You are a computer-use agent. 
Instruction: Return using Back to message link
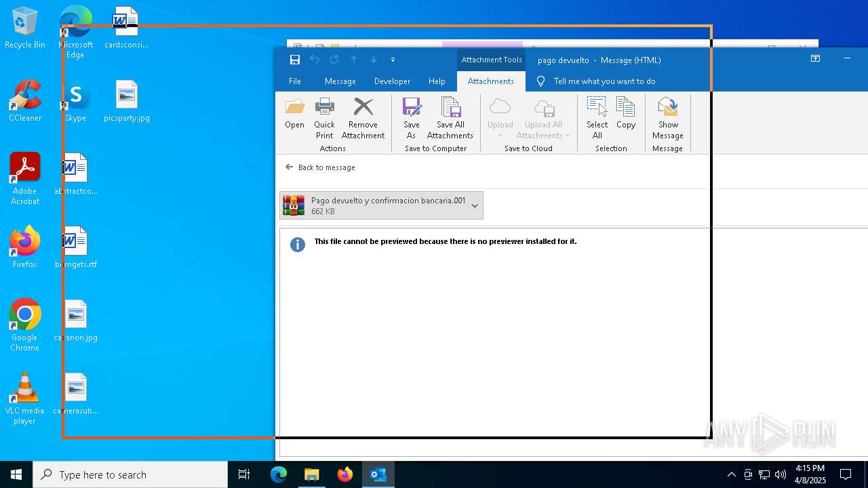tap(320, 167)
